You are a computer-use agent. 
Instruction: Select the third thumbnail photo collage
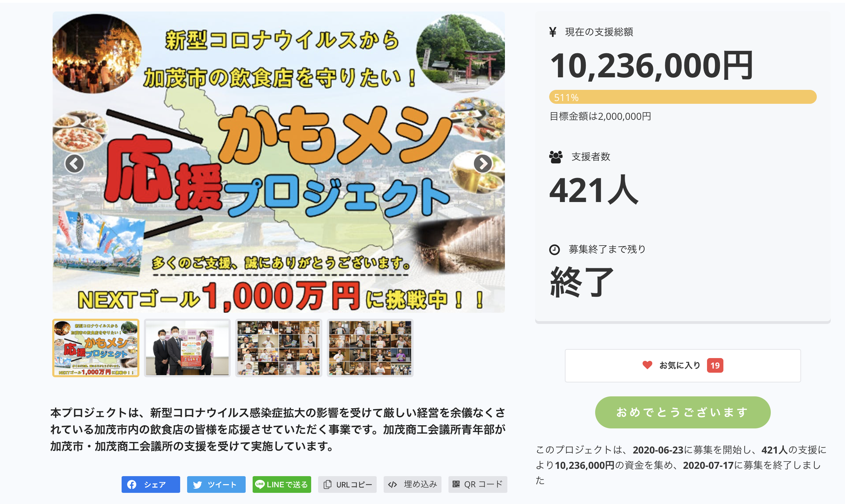pos(279,348)
